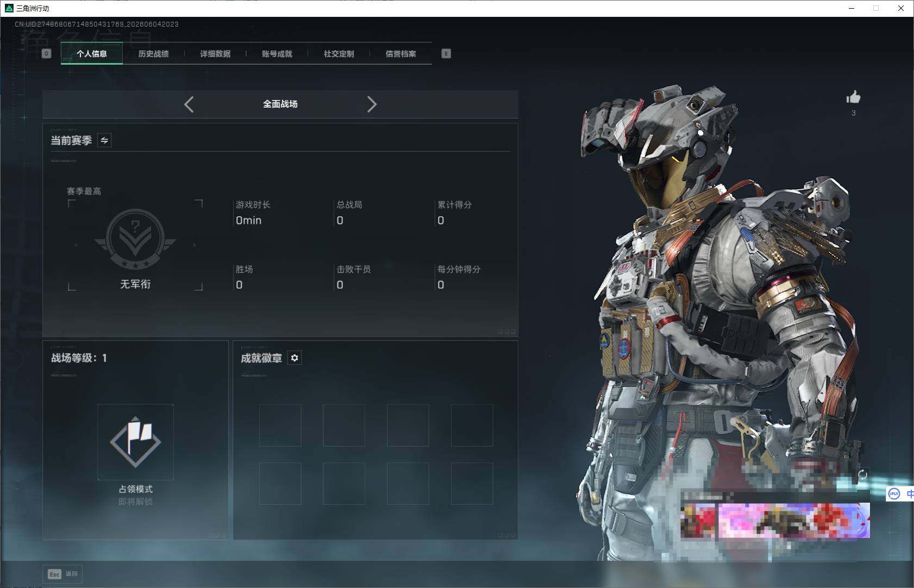Screen dimensions: 914x588
Task: Click the 总战局 stat label
Action: 349,204
